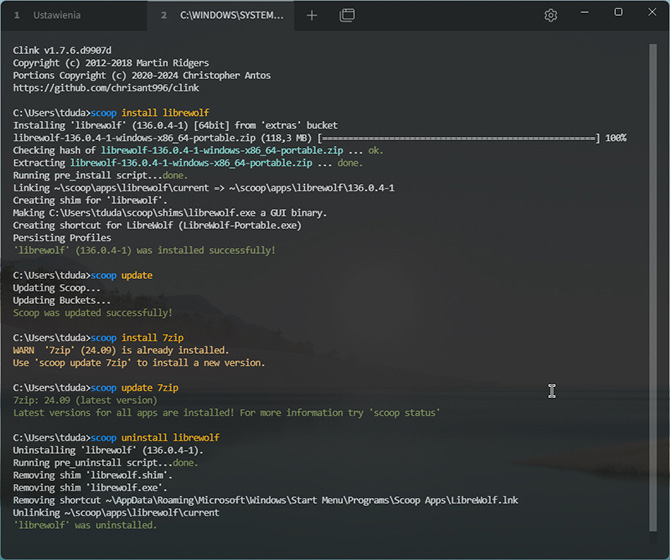670x560 pixels.
Task: Click "'librewolf' was uninstalled." message
Action: pyautogui.click(x=85, y=525)
